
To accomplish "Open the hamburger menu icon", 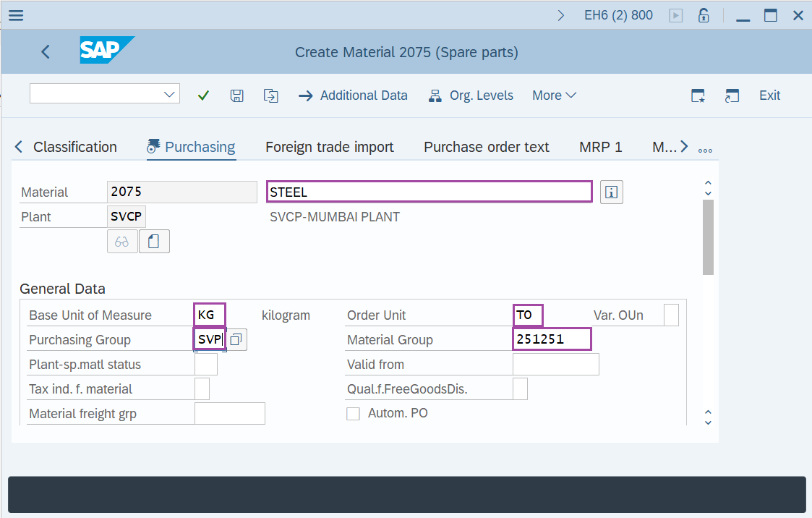I will click(15, 15).
